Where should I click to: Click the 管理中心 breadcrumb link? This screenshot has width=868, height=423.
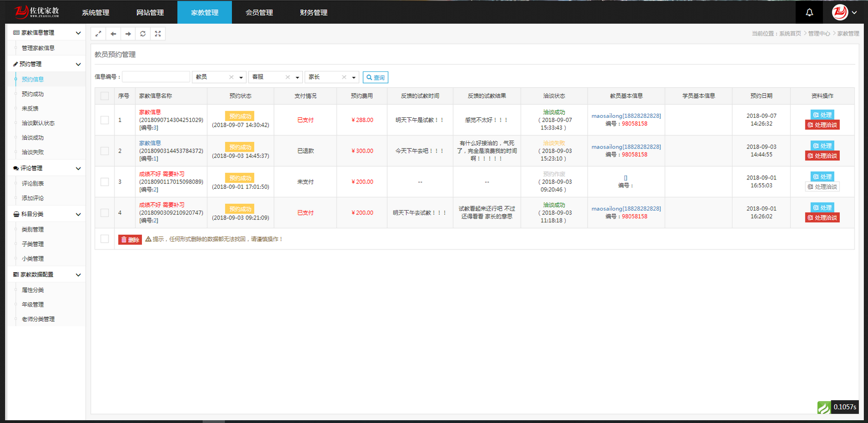(819, 33)
